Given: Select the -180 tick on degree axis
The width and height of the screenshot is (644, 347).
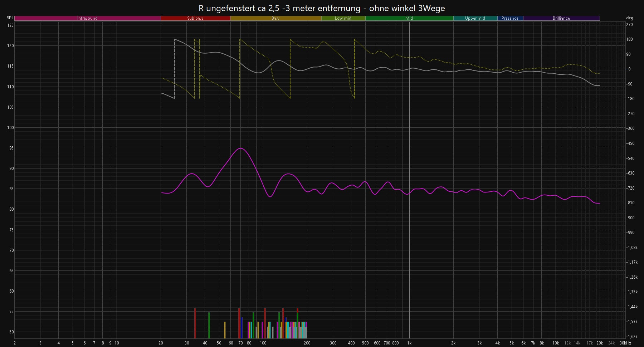Looking at the screenshot, I should (x=630, y=99).
